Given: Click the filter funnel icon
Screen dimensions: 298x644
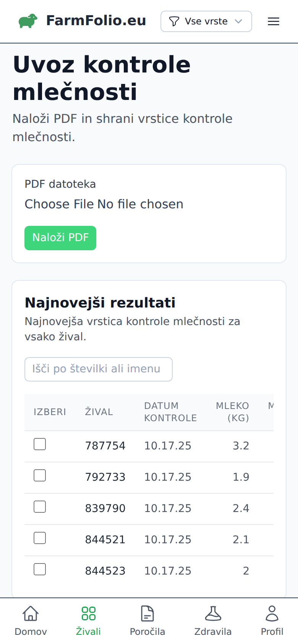Looking at the screenshot, I should pyautogui.click(x=174, y=21).
